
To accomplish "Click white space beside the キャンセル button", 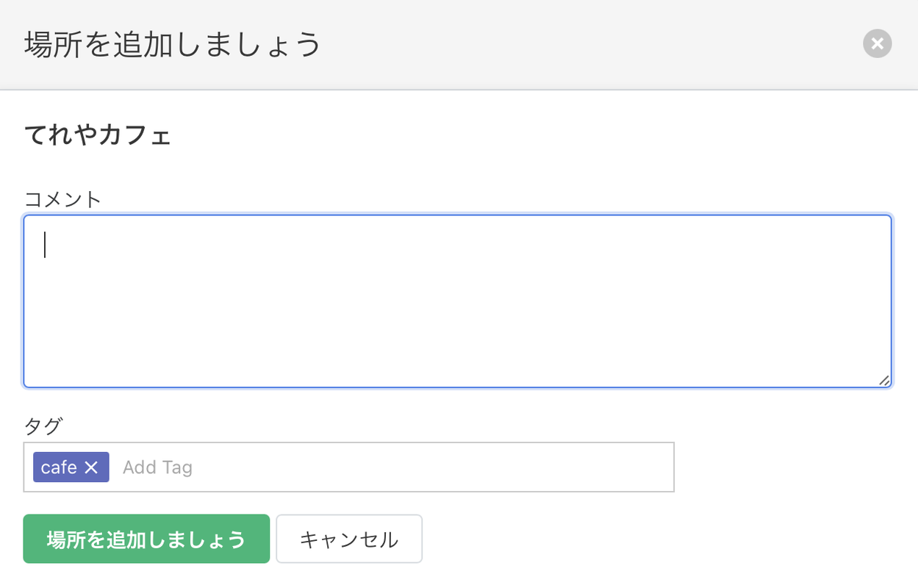I will pos(661,539).
